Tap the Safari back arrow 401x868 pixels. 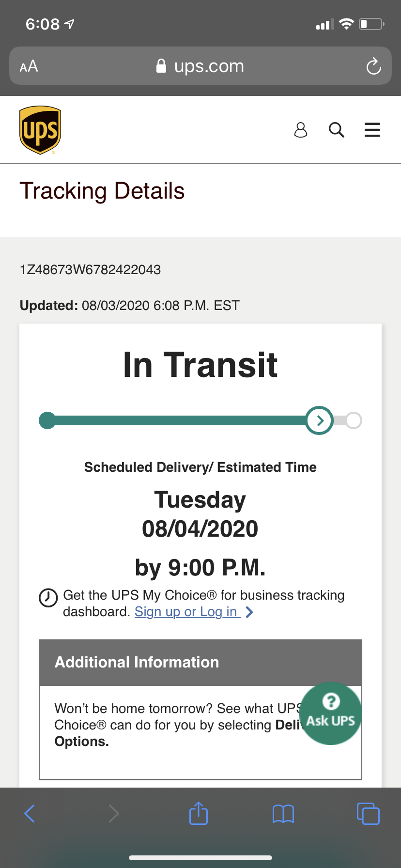30,813
